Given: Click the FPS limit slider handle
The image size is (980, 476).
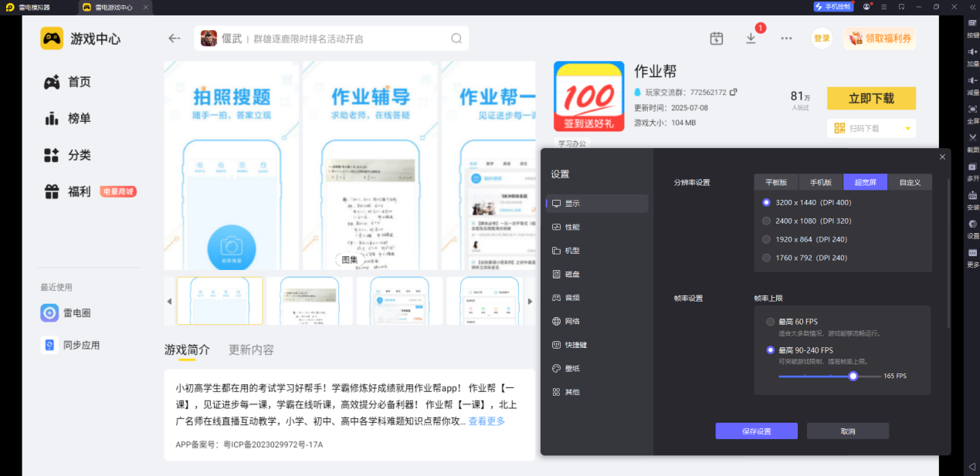Looking at the screenshot, I should click(853, 376).
